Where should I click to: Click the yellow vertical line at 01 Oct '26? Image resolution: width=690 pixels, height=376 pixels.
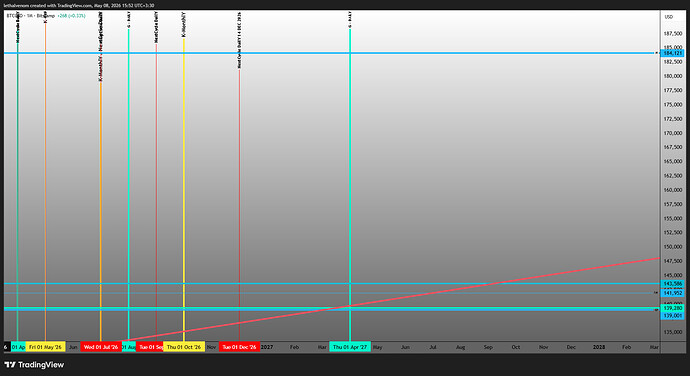[184, 189]
